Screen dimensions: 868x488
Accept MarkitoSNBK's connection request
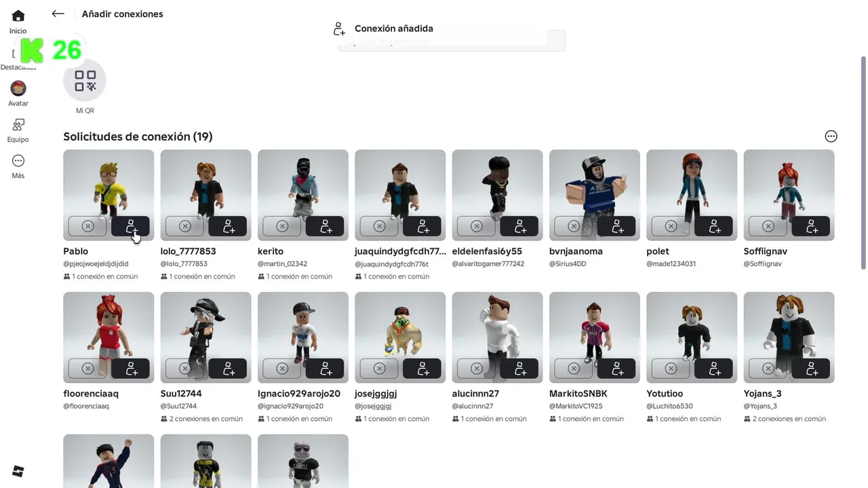616,368
